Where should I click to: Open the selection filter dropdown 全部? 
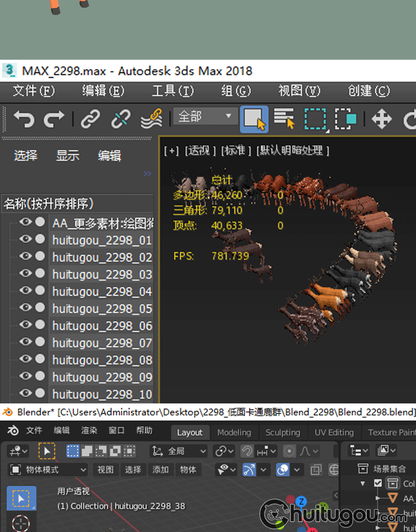(205, 116)
